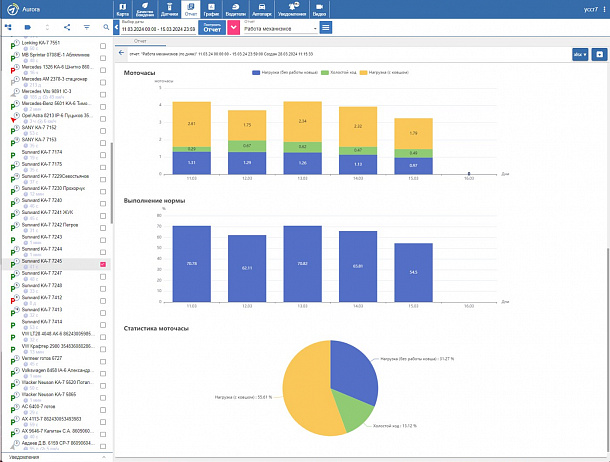Viewport: 610px width, 462px height.
Task: Collapse the sidebar with the blue left arrow
Action: [x=116, y=28]
